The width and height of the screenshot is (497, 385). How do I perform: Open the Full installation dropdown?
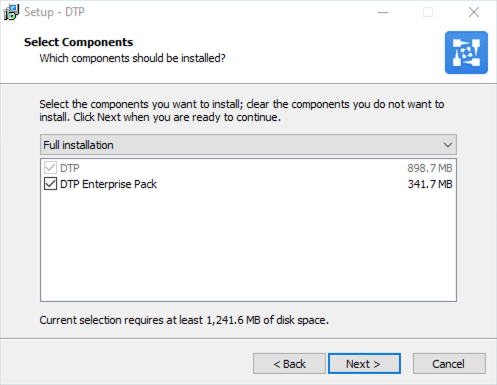(248, 145)
